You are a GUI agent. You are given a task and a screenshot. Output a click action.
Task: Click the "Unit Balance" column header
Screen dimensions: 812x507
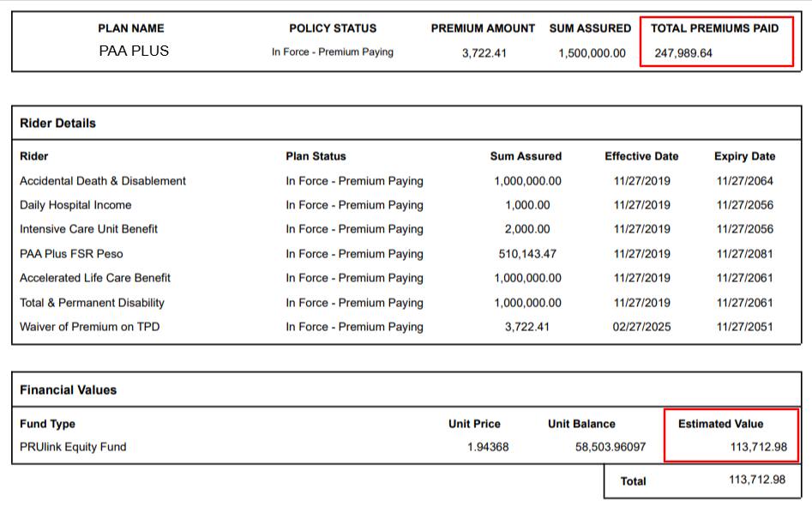581,424
